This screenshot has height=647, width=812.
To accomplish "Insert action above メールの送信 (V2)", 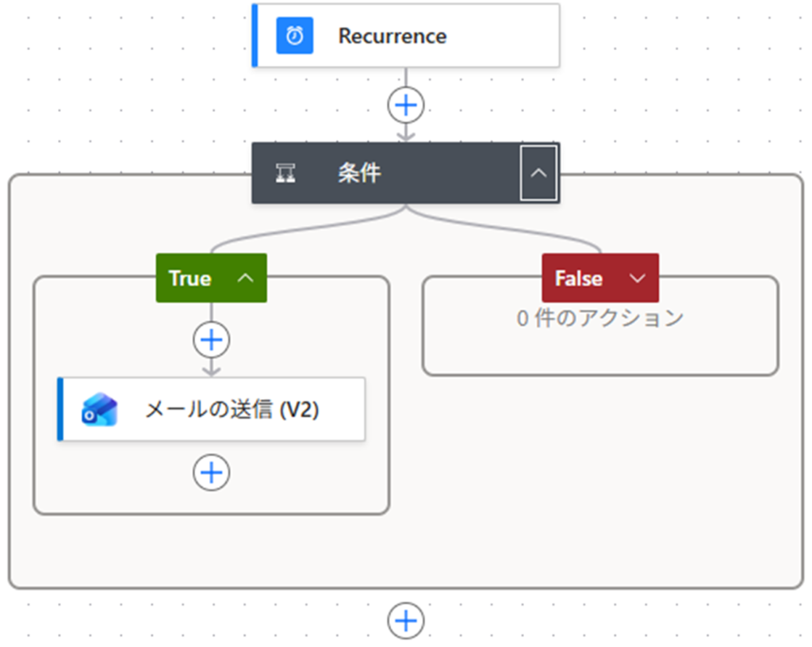I will [211, 340].
